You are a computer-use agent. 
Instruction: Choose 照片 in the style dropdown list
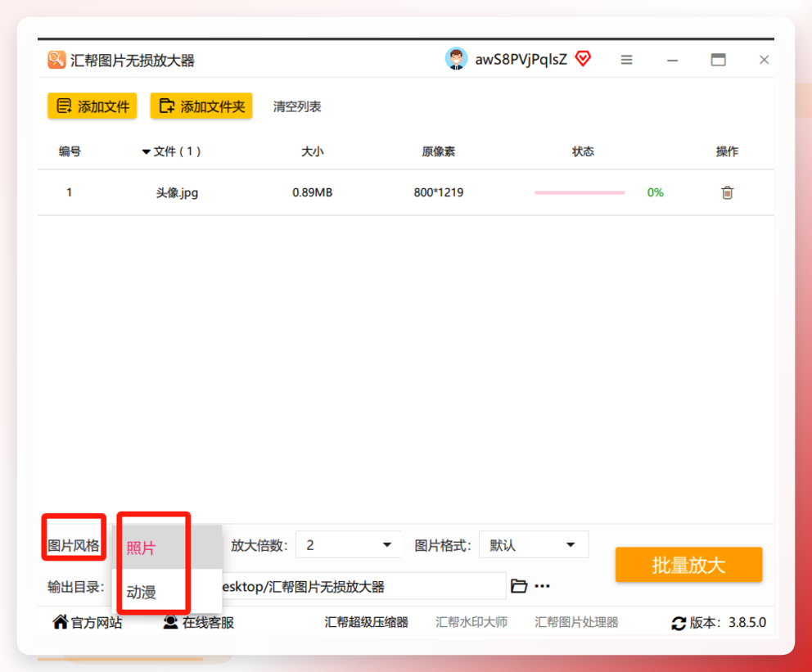coord(167,548)
